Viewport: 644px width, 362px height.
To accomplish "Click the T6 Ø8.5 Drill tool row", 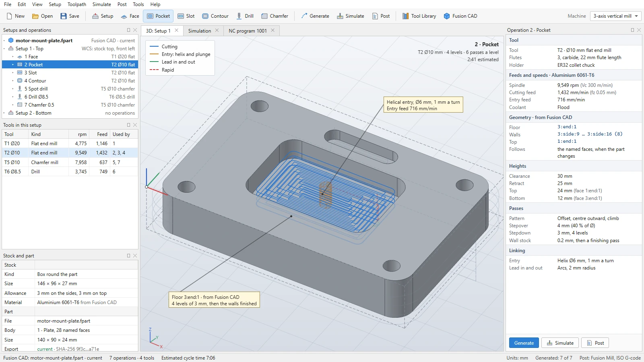I will coord(70,172).
